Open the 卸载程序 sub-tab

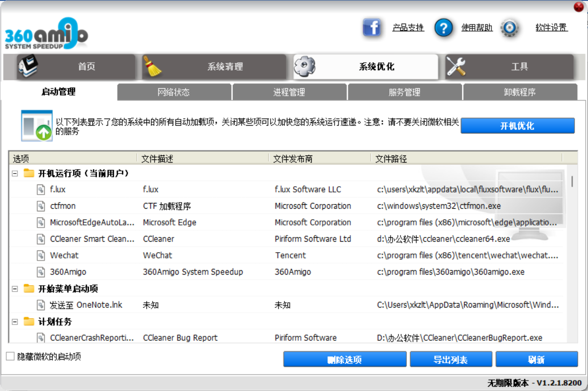pos(520,92)
